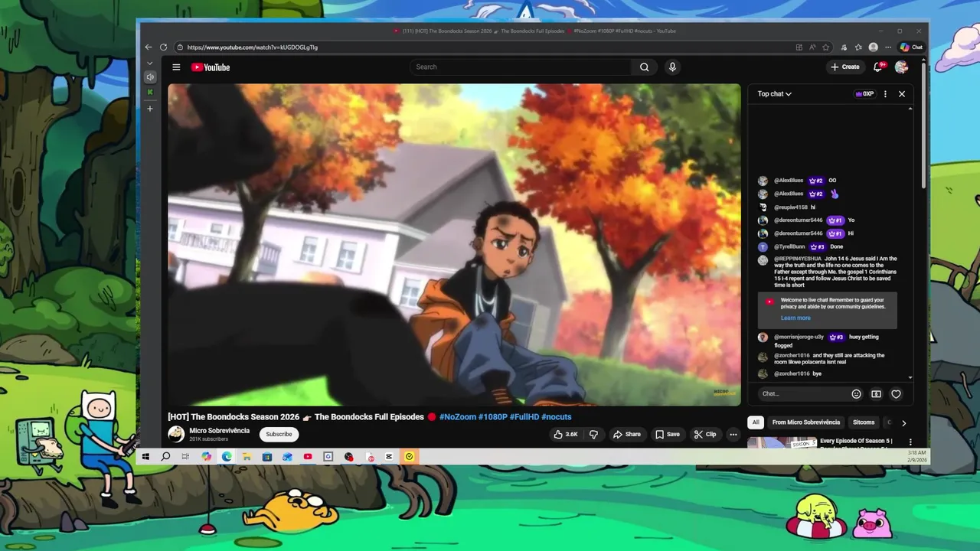Open Micro Sobrevivência channel name
Viewport: 980px width, 551px height.
click(x=220, y=430)
